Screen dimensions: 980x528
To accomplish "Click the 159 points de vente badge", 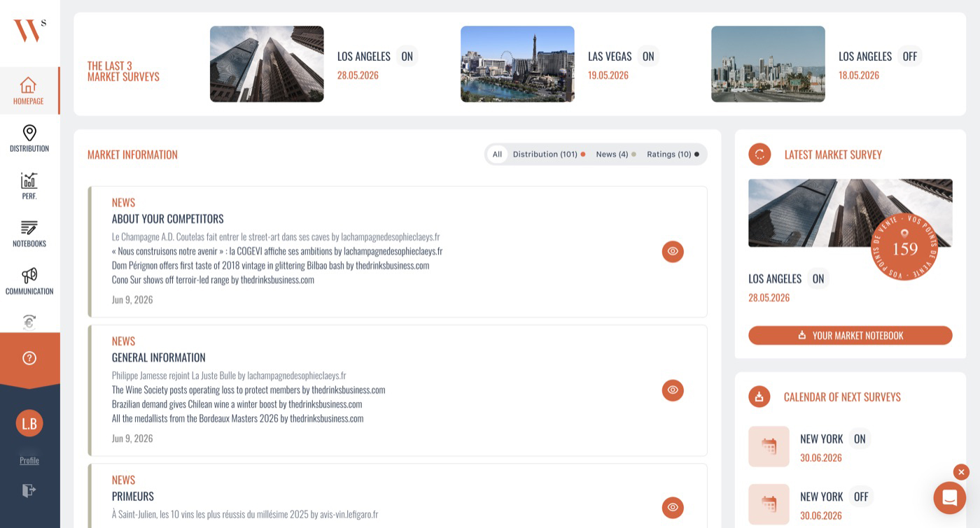I will pyautogui.click(x=904, y=247).
